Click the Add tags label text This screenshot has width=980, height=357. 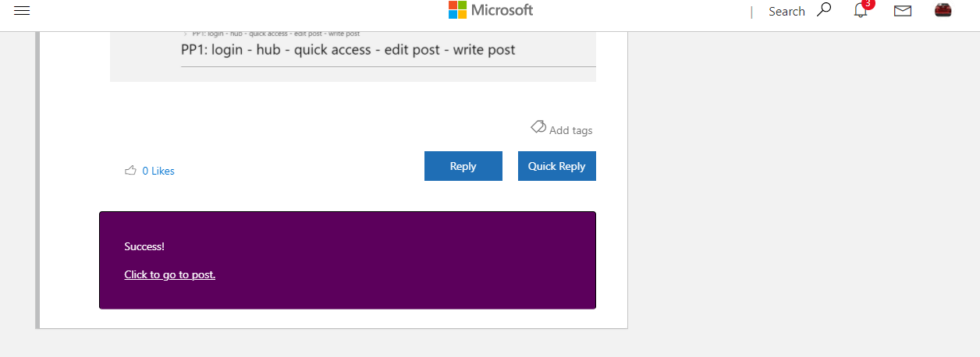(570, 130)
